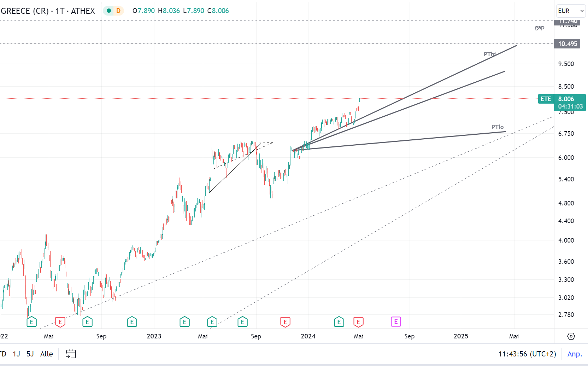Click the purple earnings marker right of Mai 2024
The image size is (588, 366).
[396, 322]
